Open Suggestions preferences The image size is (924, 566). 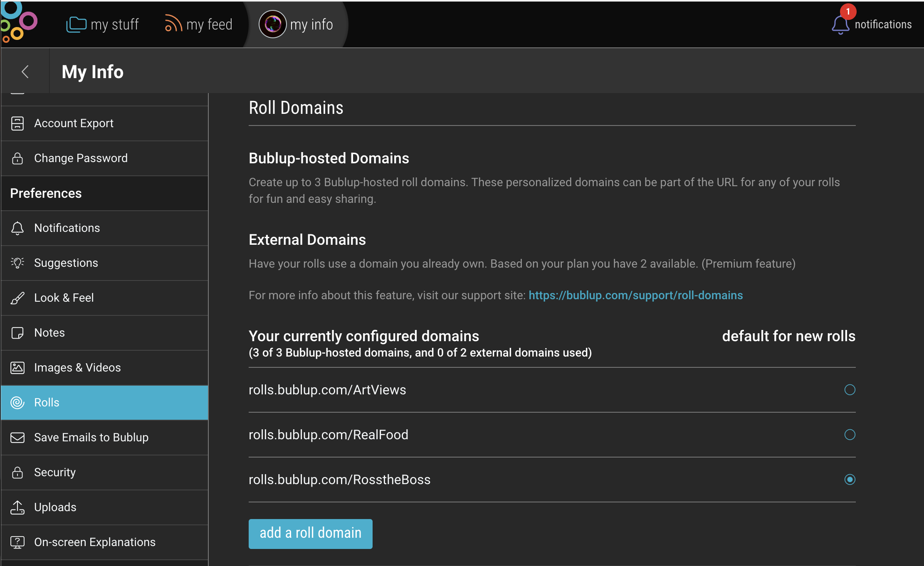click(x=105, y=263)
